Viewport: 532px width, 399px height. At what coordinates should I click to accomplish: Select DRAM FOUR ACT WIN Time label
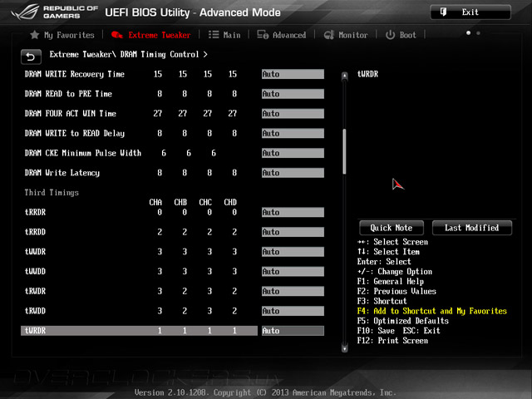coord(70,114)
